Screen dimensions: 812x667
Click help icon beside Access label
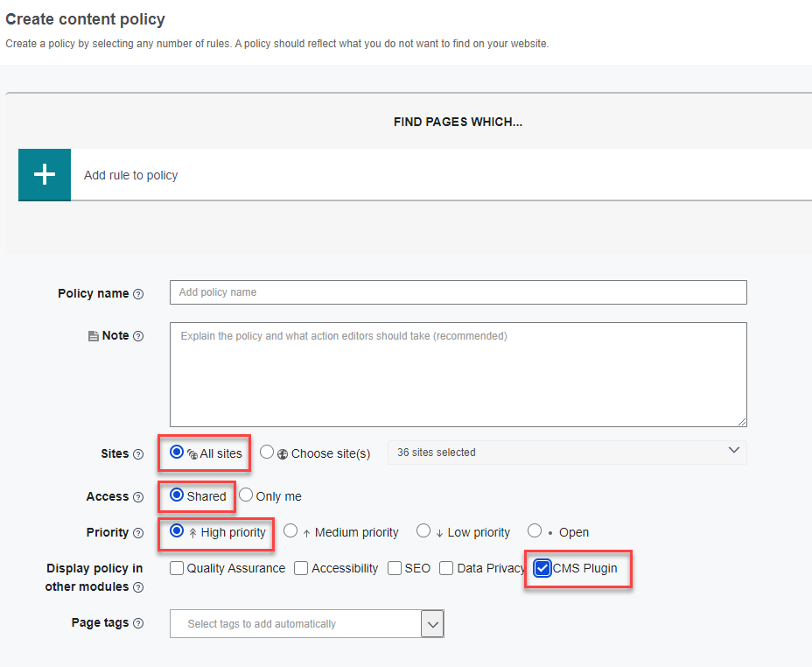pos(138,497)
